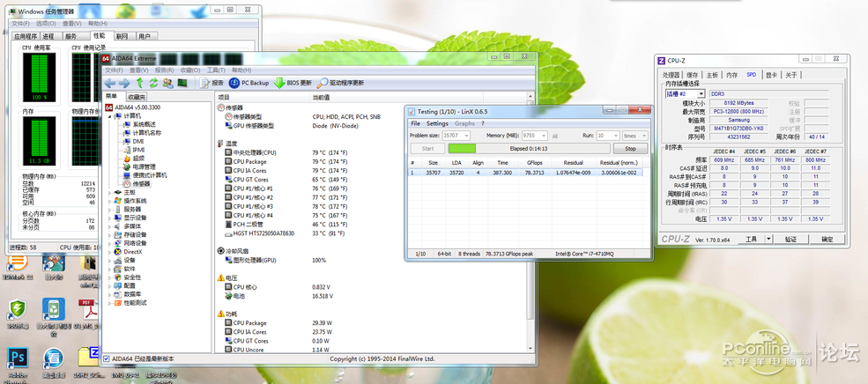Click the LinX title bar checkmark icon
Image resolution: width=868 pixels, height=384 pixels.
[x=412, y=111]
